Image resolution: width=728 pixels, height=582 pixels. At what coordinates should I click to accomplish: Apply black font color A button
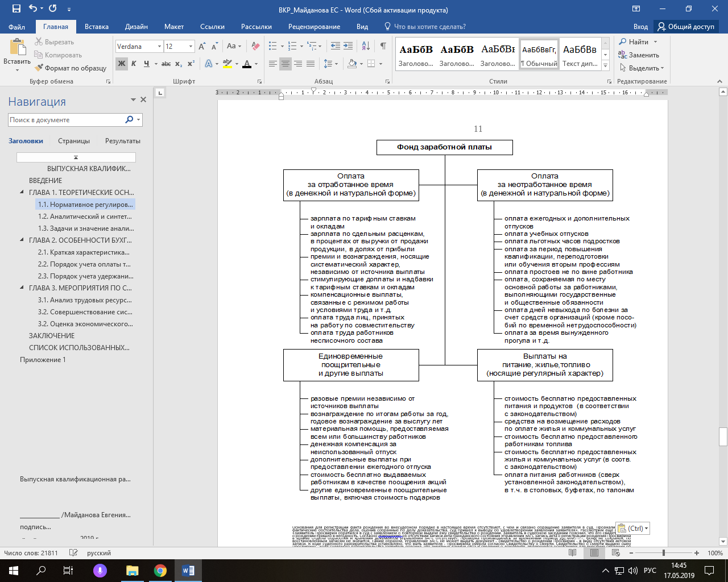coord(247,64)
